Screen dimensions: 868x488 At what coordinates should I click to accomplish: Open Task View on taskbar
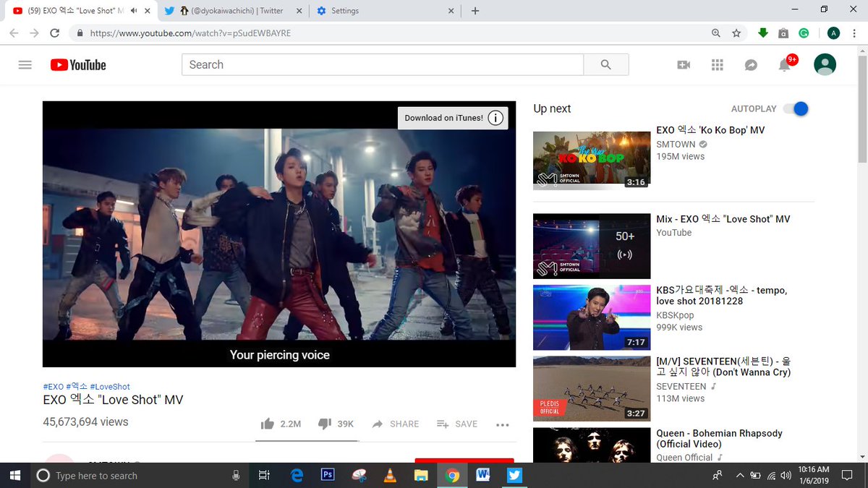tap(264, 475)
